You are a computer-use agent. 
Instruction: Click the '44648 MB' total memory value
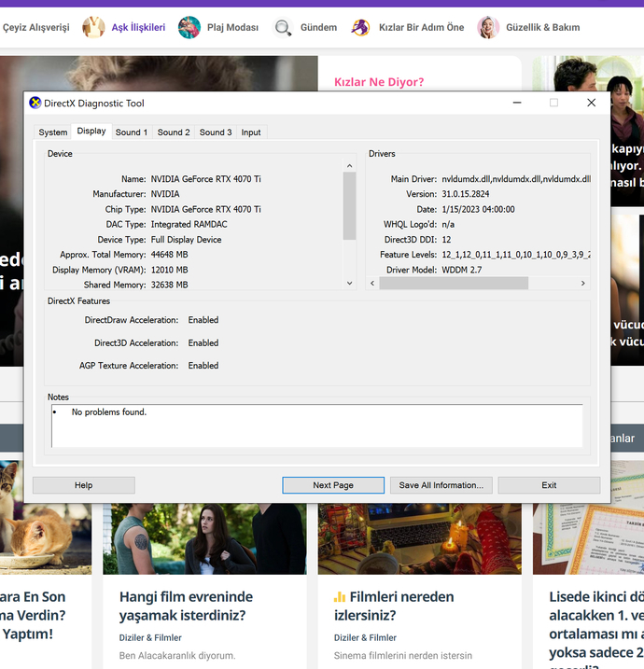(170, 255)
